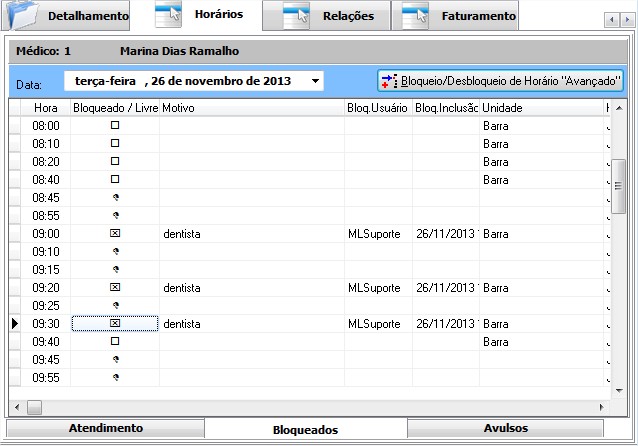Uncheck the 09:00 blocked checkbox
Image resolution: width=638 pixels, height=446 pixels.
point(115,234)
